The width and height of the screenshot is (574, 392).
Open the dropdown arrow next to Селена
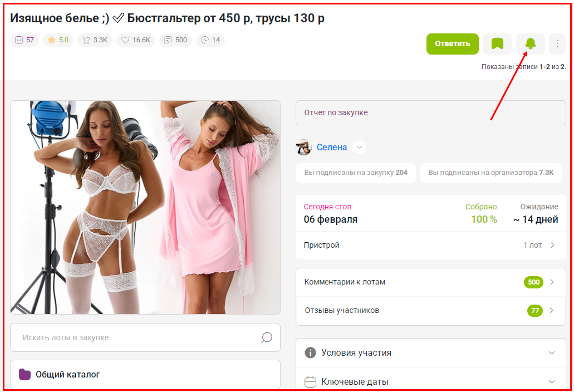coord(360,148)
